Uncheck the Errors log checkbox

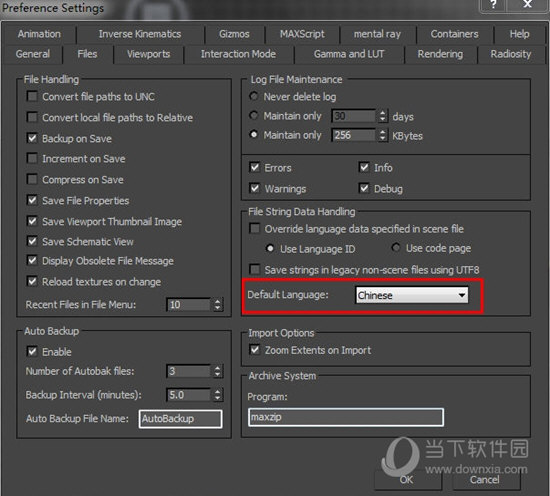[x=255, y=167]
